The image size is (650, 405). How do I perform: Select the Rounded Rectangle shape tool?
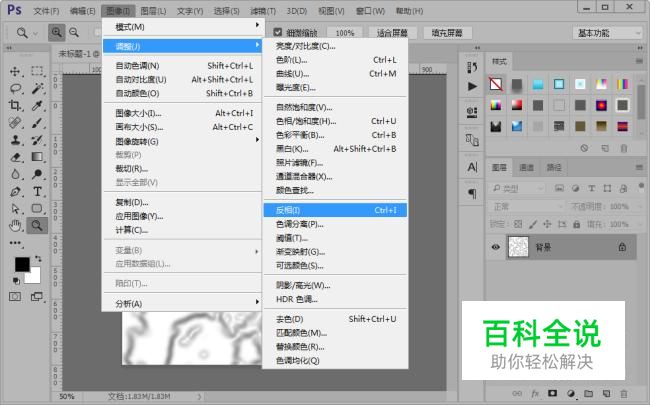37,209
